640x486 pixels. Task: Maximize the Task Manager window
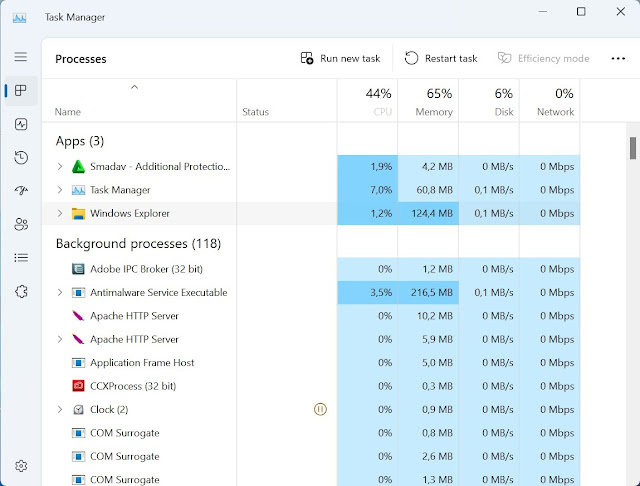[x=581, y=11]
